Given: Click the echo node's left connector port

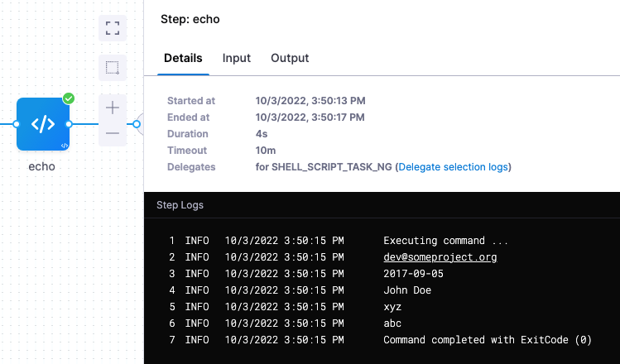Looking at the screenshot, I should tap(16, 124).
